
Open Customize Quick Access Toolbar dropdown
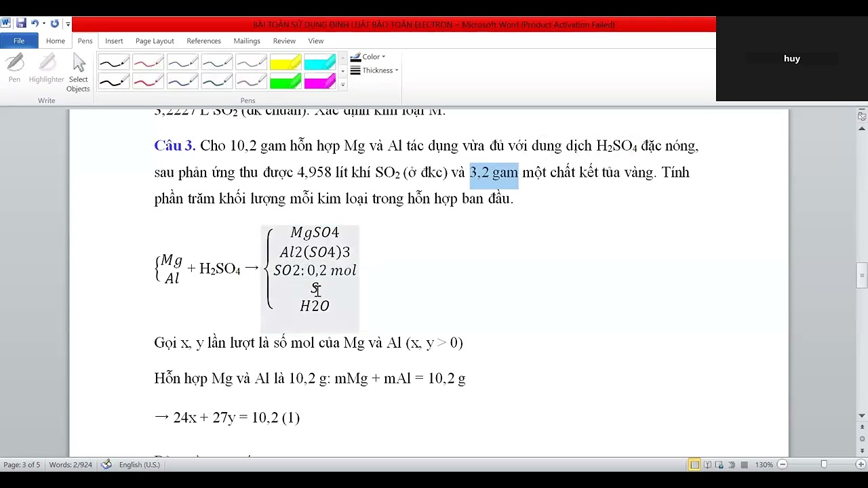68,24
